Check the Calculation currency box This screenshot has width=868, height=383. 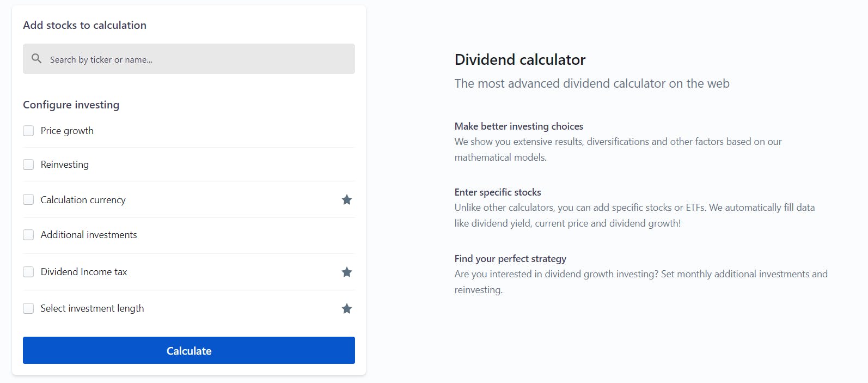28,199
